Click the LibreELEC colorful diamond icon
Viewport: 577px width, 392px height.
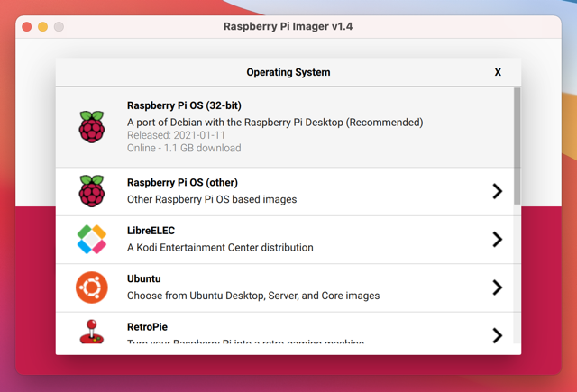(x=92, y=240)
